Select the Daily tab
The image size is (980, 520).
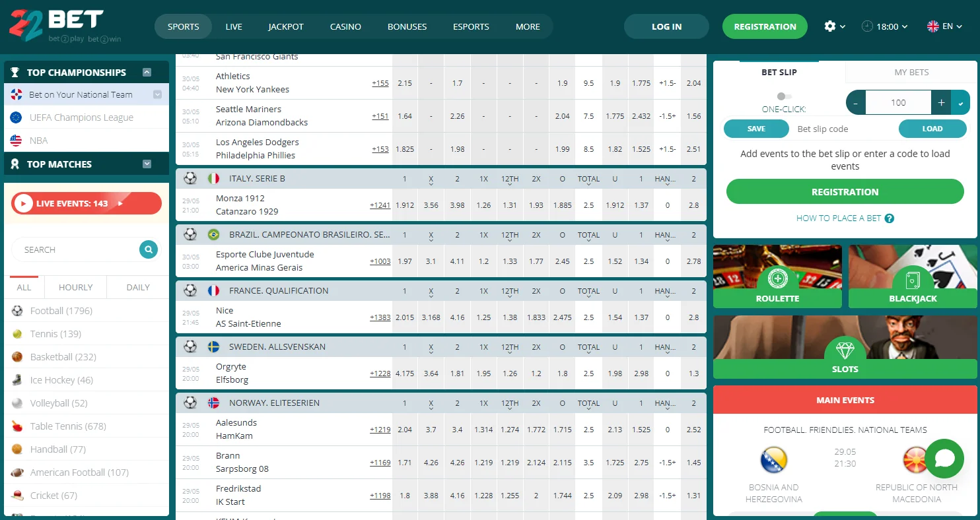(138, 287)
